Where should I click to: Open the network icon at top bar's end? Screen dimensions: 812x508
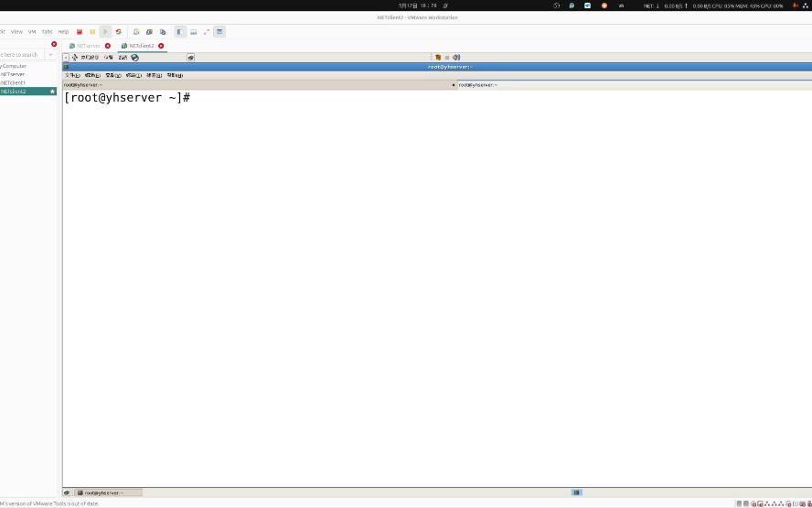tap(806, 5)
